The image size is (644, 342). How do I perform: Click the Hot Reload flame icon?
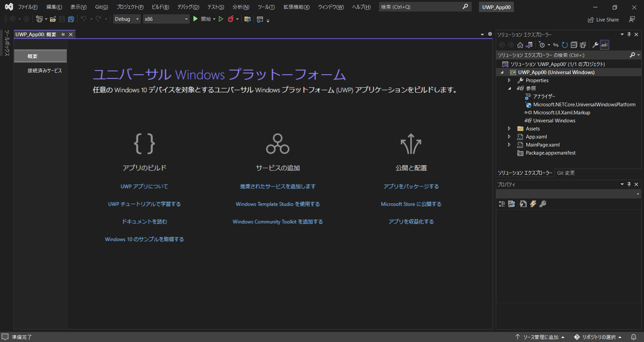coord(231,19)
